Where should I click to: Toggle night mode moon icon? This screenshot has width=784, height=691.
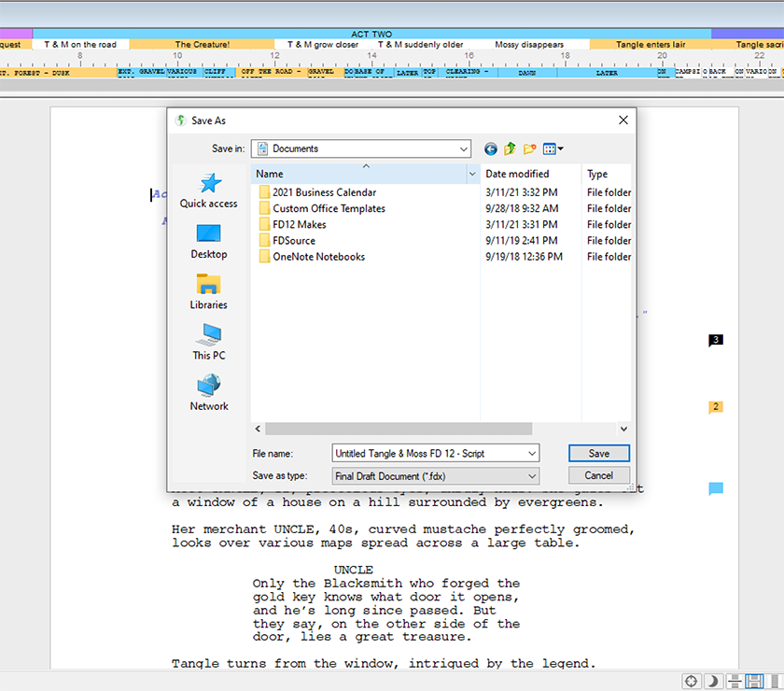click(x=713, y=682)
